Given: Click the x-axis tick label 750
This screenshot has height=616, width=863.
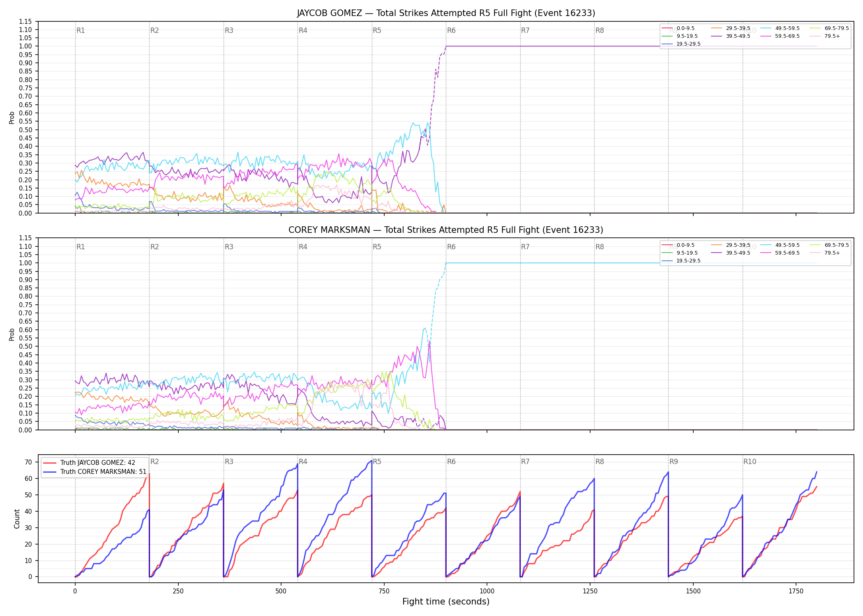Looking at the screenshot, I should coord(384,591).
